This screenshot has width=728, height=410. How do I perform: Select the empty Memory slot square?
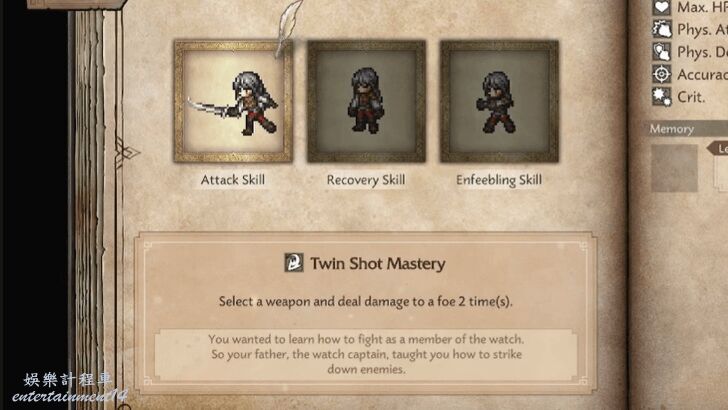click(x=674, y=168)
